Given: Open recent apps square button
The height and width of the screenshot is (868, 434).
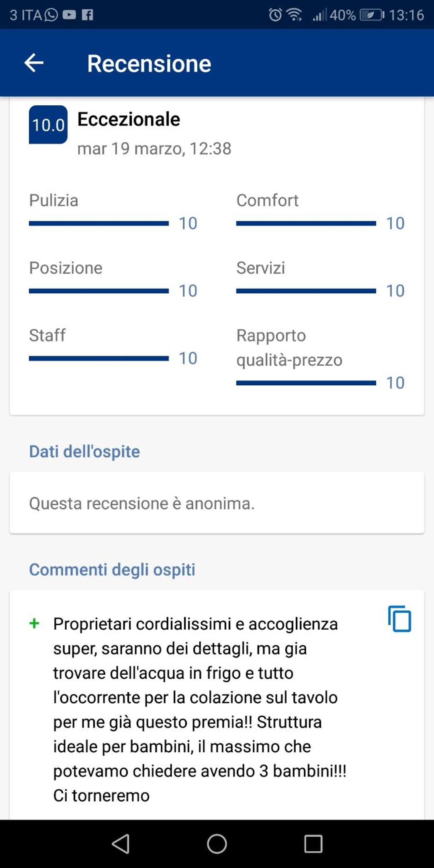Looking at the screenshot, I should point(313,843).
